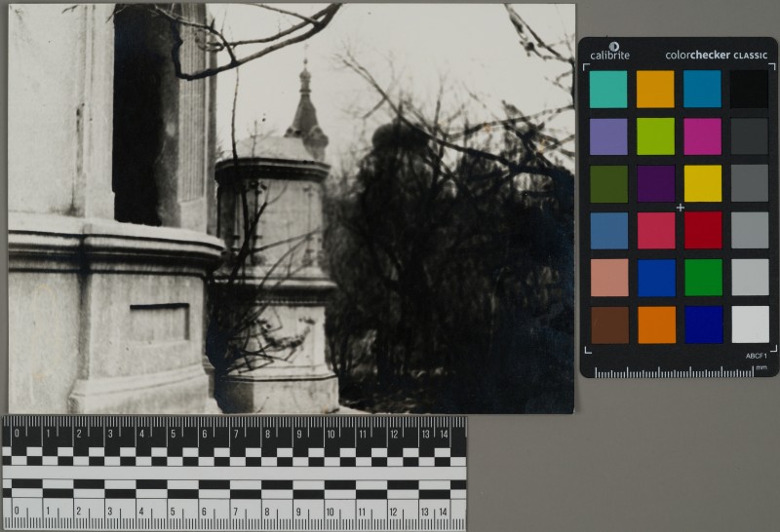Choose the dark olive green patch

(608, 183)
